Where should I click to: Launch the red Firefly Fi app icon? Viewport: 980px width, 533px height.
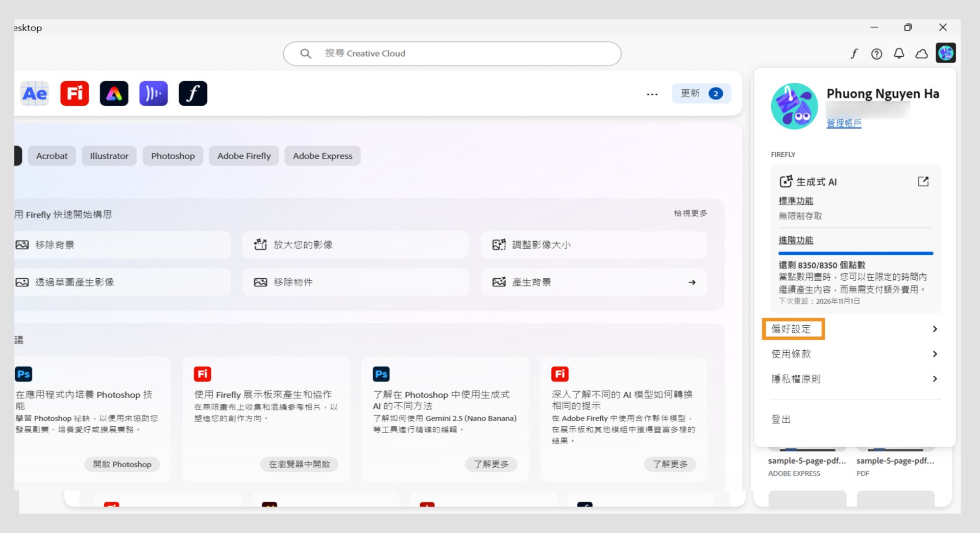point(75,93)
